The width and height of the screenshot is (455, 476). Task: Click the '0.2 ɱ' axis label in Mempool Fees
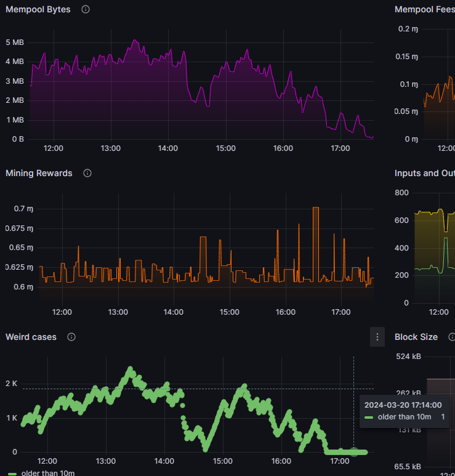[x=408, y=29]
